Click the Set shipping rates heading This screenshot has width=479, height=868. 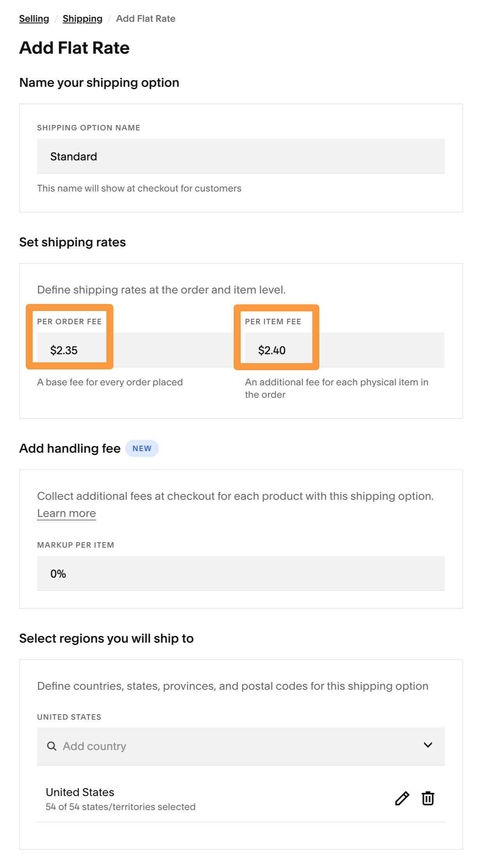tap(72, 241)
